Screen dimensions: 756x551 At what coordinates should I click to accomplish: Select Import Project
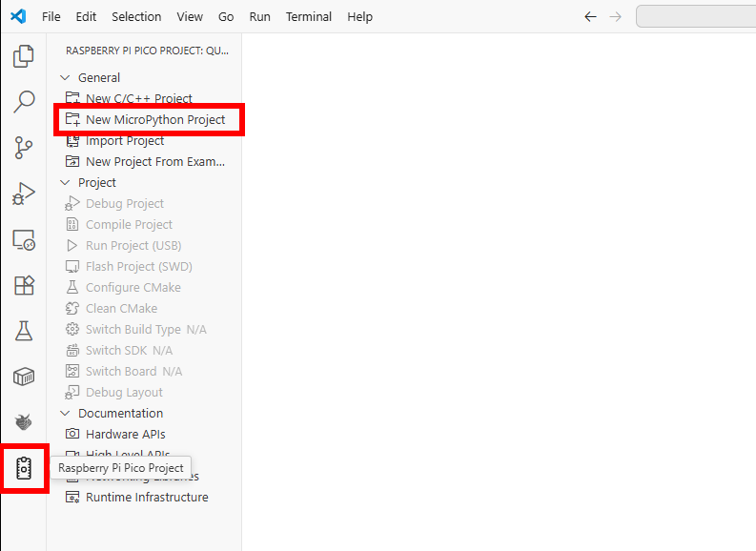click(145, 141)
